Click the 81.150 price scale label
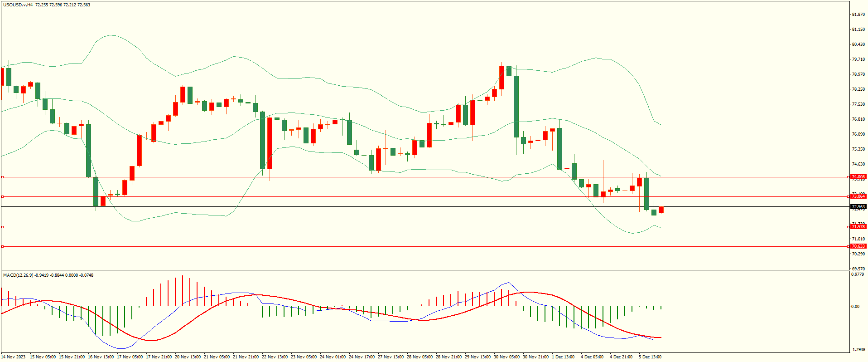Image resolution: width=868 pixels, height=362 pixels. (x=858, y=29)
